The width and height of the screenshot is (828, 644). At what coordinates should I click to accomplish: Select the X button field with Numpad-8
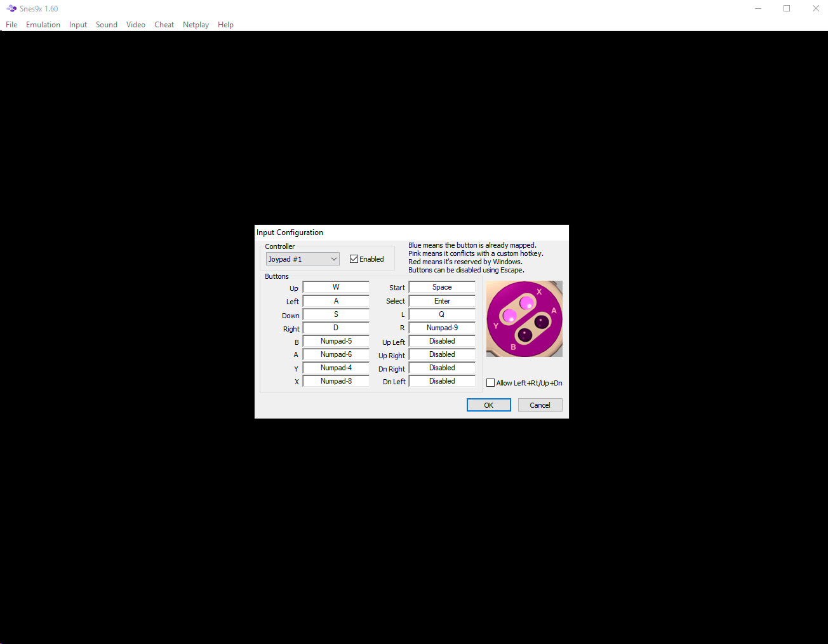coord(336,381)
